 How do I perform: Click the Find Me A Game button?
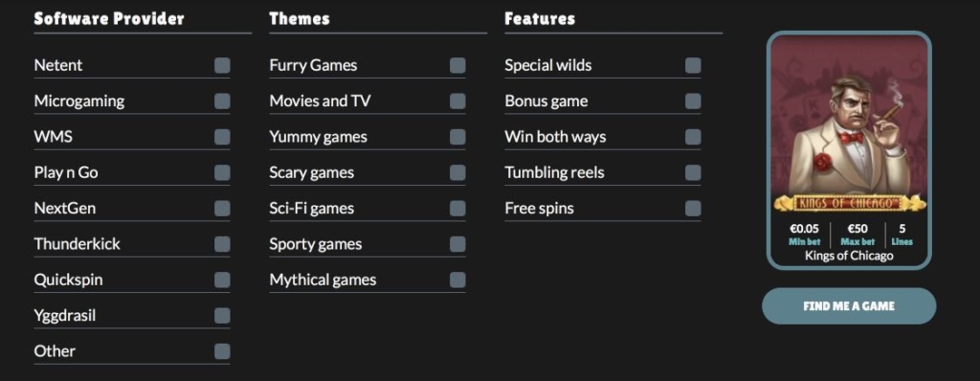coord(849,306)
